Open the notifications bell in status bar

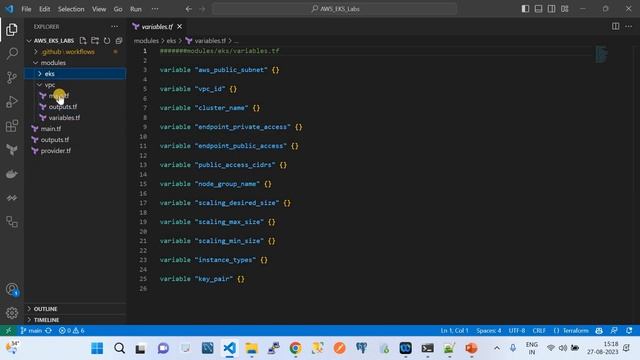(629, 331)
